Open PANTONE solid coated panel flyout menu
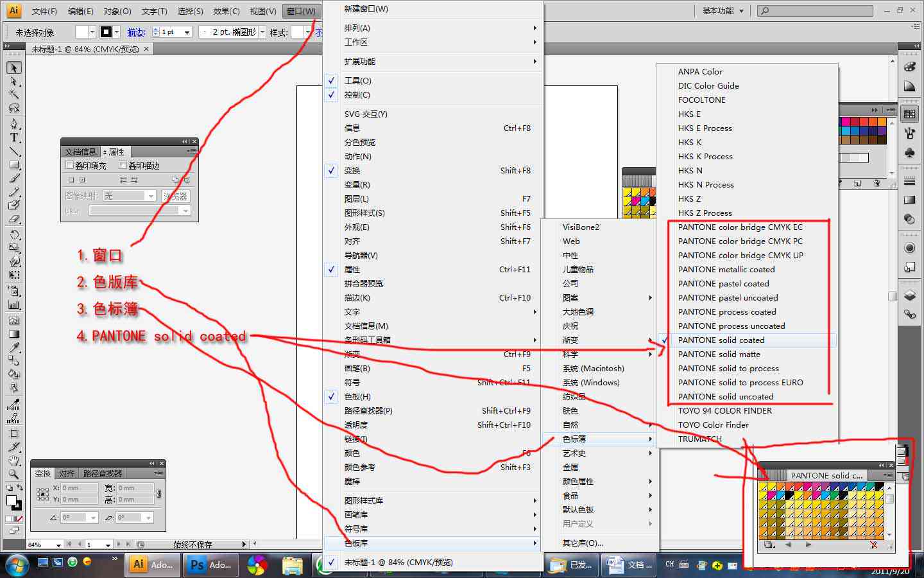The width and height of the screenshot is (924, 578). click(x=888, y=475)
